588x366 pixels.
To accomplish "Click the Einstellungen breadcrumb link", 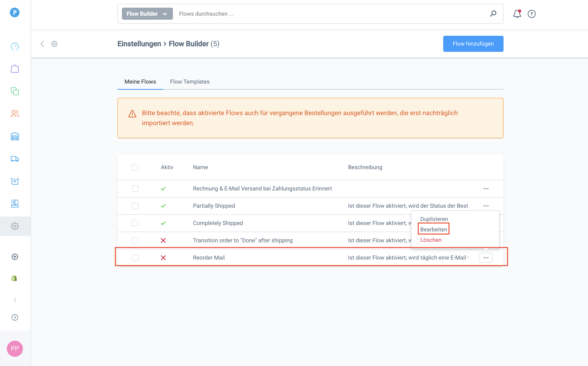I will 139,44.
